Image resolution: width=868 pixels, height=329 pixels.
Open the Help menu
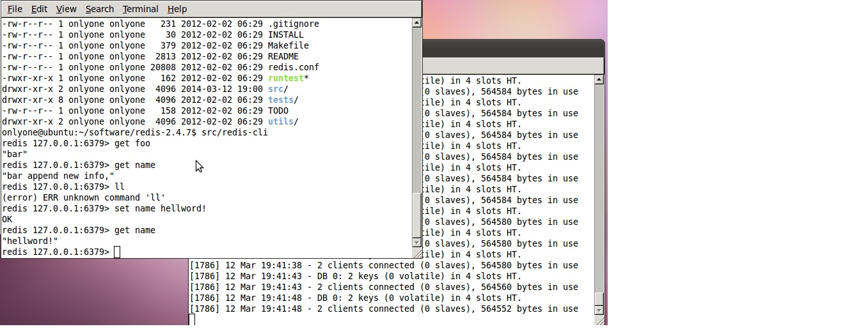pos(177,9)
